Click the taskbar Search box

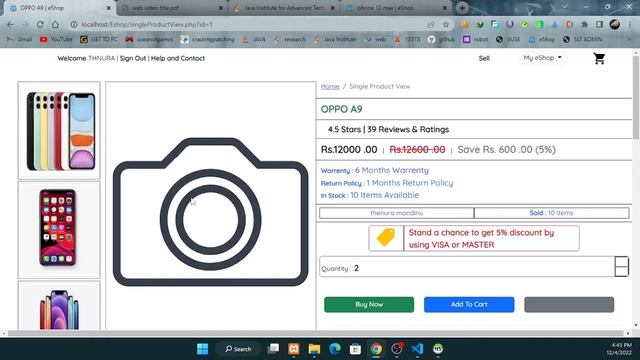pos(238,349)
